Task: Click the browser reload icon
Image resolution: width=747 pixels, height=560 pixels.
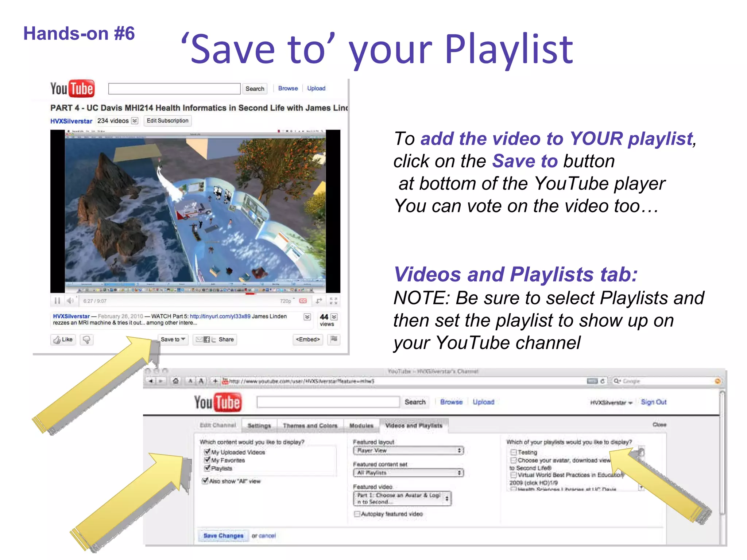Action: [603, 381]
